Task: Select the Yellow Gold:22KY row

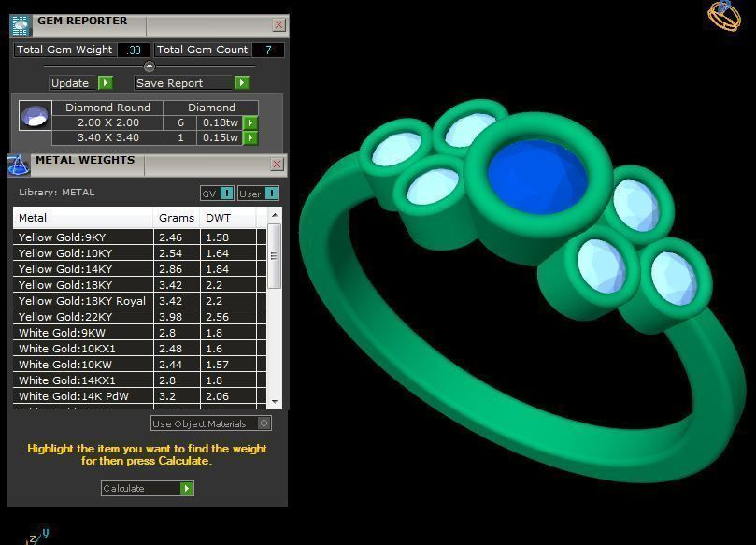Action: 140,317
